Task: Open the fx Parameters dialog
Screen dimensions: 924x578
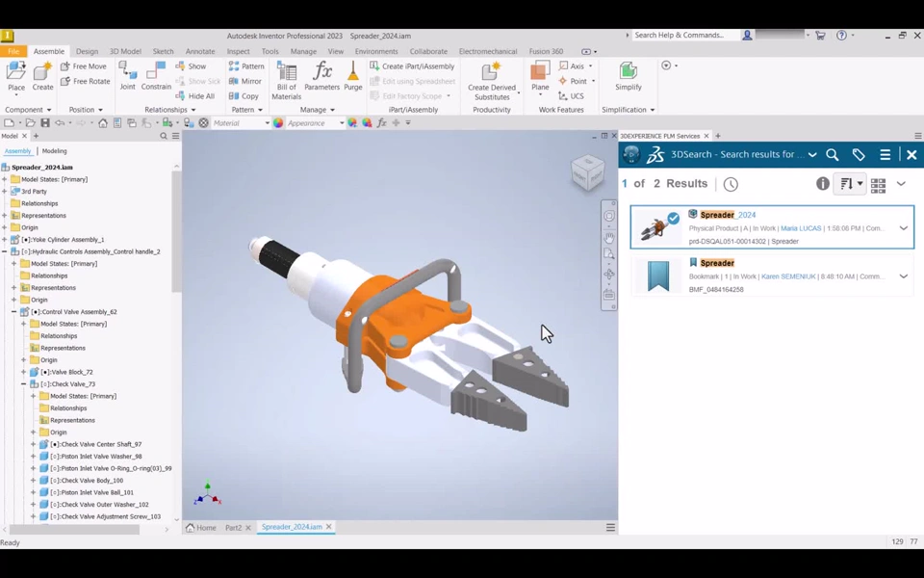Action: click(x=321, y=77)
